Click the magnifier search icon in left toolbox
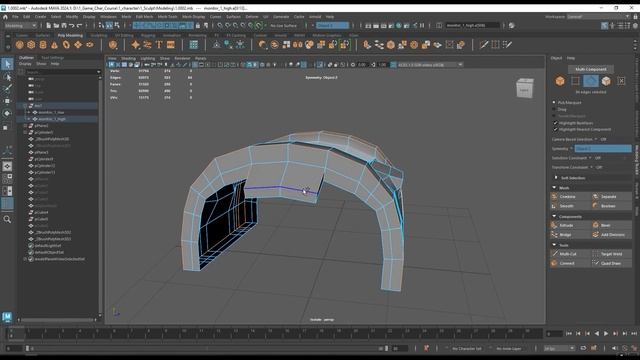The width and height of the screenshot is (640, 360). pyautogui.click(x=7, y=220)
